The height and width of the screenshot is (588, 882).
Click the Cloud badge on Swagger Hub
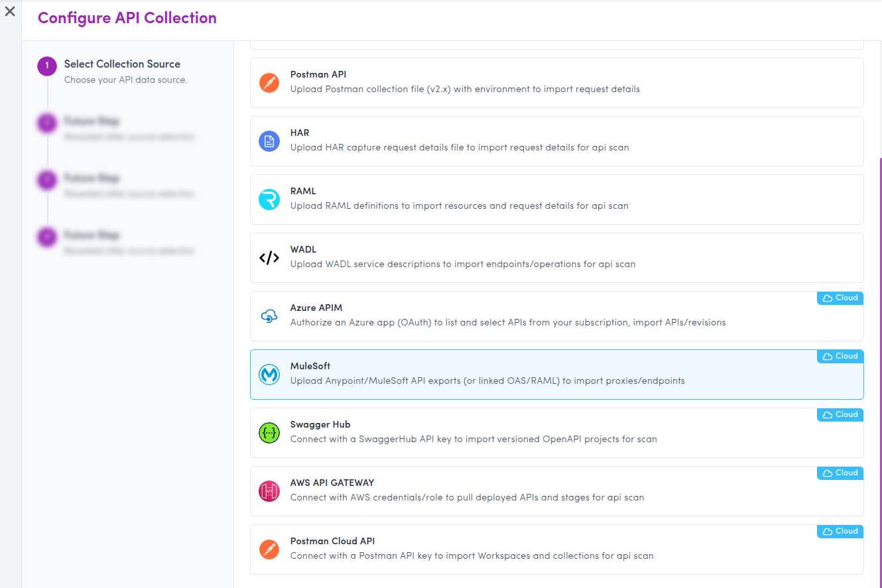tap(840, 415)
